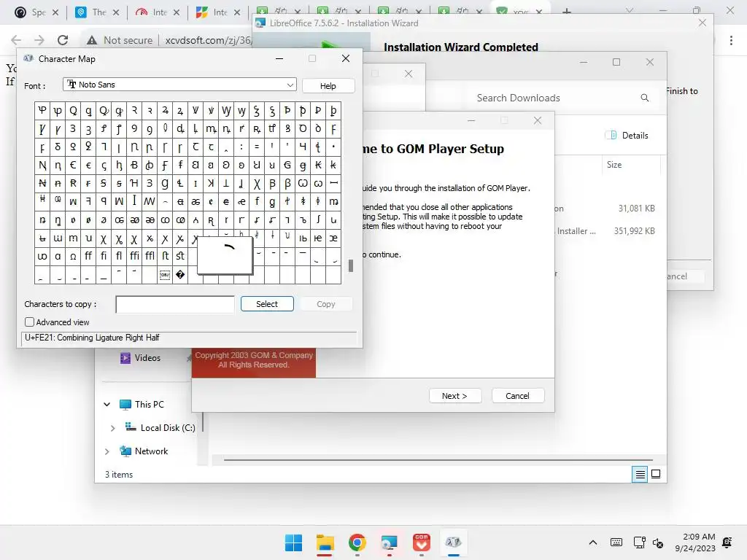Click the GOM Player setup taskbar icon
This screenshot has width=747, height=560.
point(421,542)
